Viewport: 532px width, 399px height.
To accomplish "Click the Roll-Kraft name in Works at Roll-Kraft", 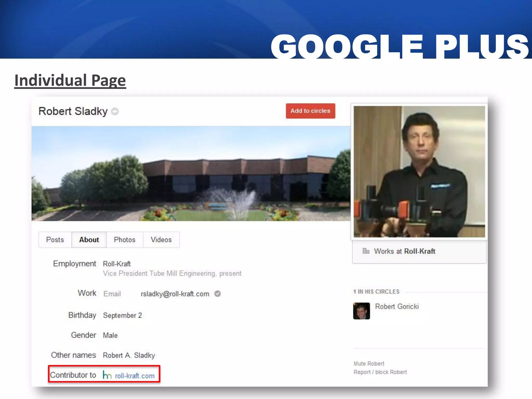I will (420, 251).
